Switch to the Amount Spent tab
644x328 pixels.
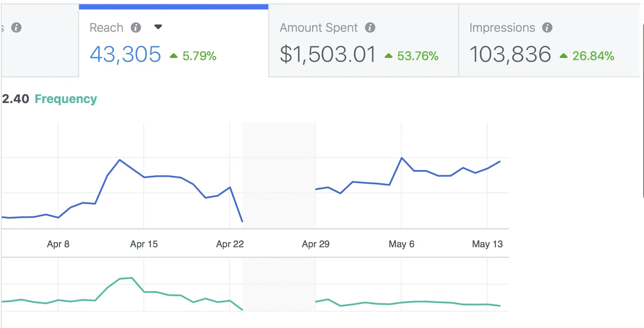pos(363,41)
